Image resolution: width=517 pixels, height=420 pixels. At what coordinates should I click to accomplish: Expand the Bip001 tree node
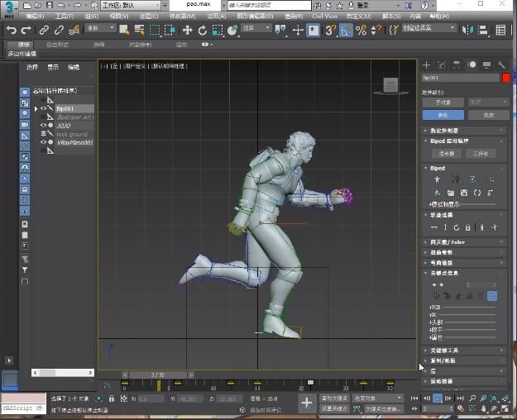[x=36, y=108]
